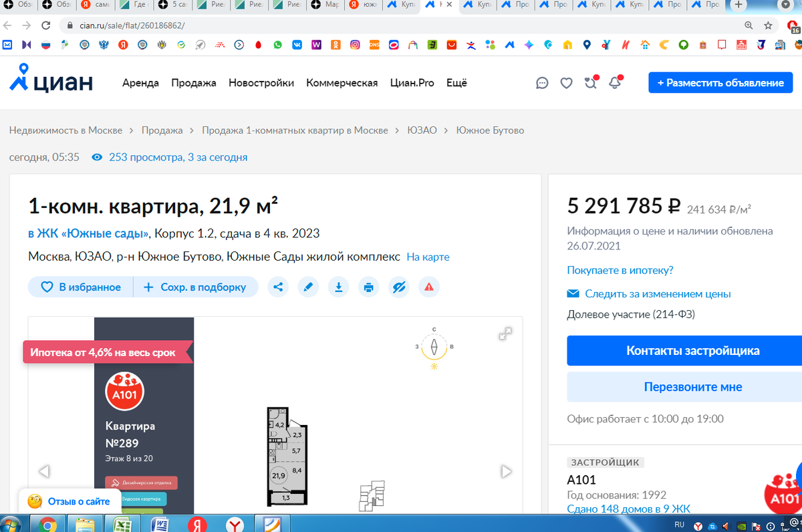802x532 pixels.
Task: Open Word from the taskbar
Action: point(160,523)
